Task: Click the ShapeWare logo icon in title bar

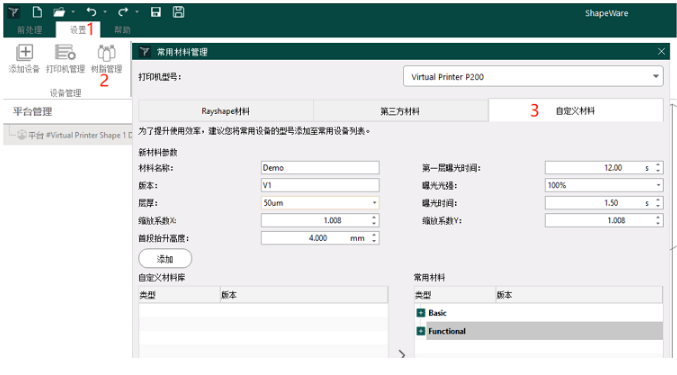Action: pos(14,12)
